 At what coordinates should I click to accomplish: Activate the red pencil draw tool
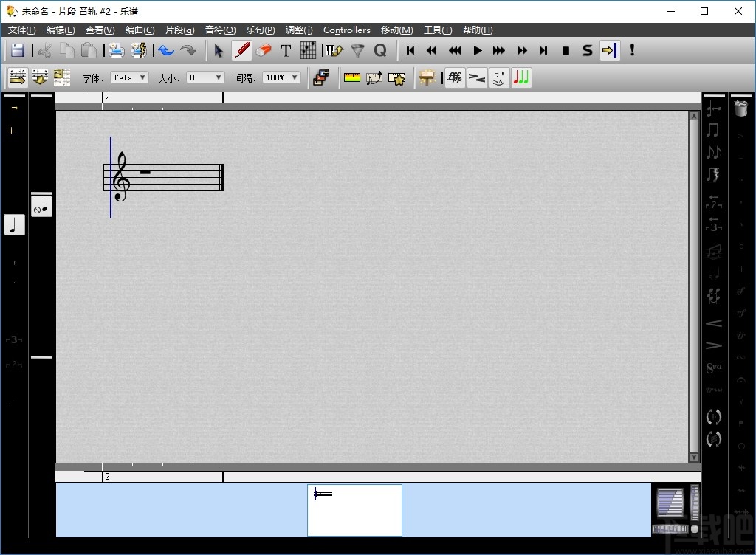pos(241,50)
